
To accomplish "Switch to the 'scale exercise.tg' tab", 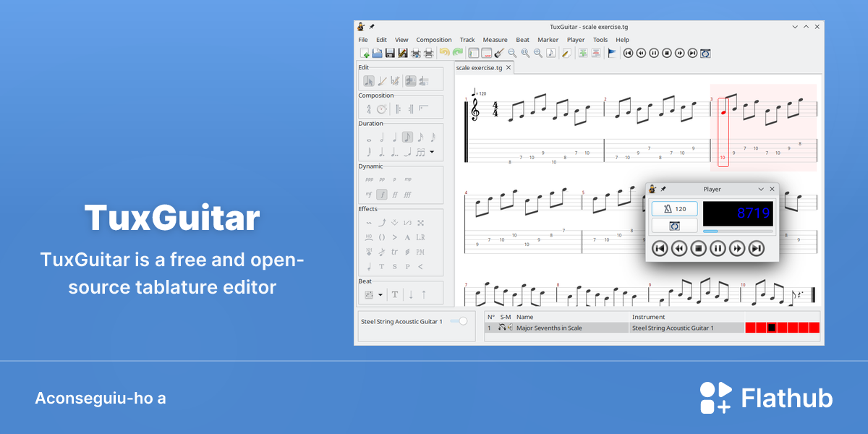I will pos(479,67).
